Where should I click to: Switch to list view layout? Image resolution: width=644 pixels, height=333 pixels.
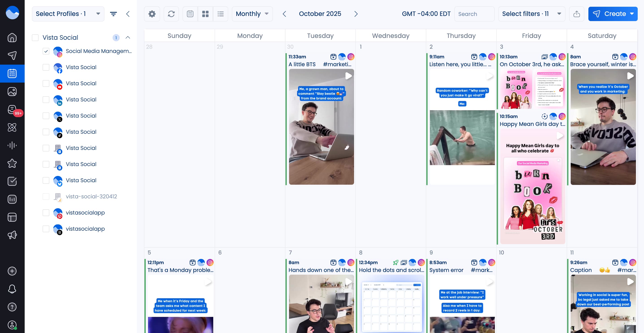[220, 14]
